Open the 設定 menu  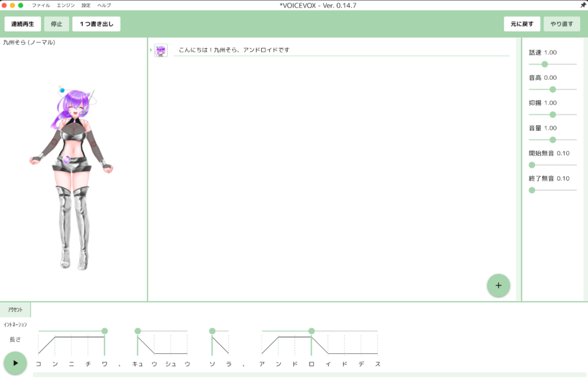click(x=86, y=5)
